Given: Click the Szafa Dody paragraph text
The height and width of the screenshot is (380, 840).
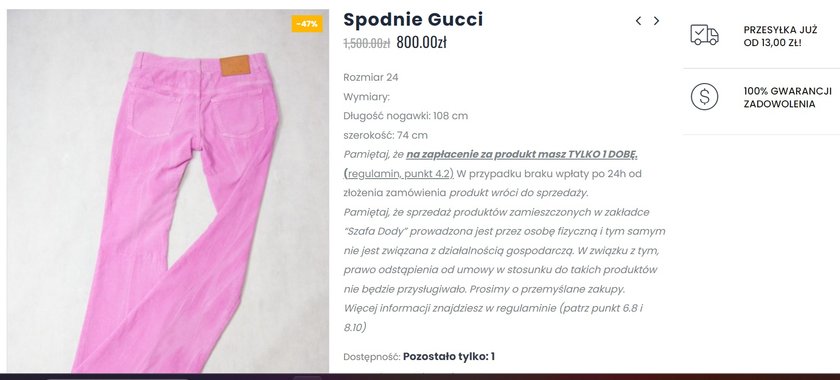Looking at the screenshot, I should (x=504, y=250).
